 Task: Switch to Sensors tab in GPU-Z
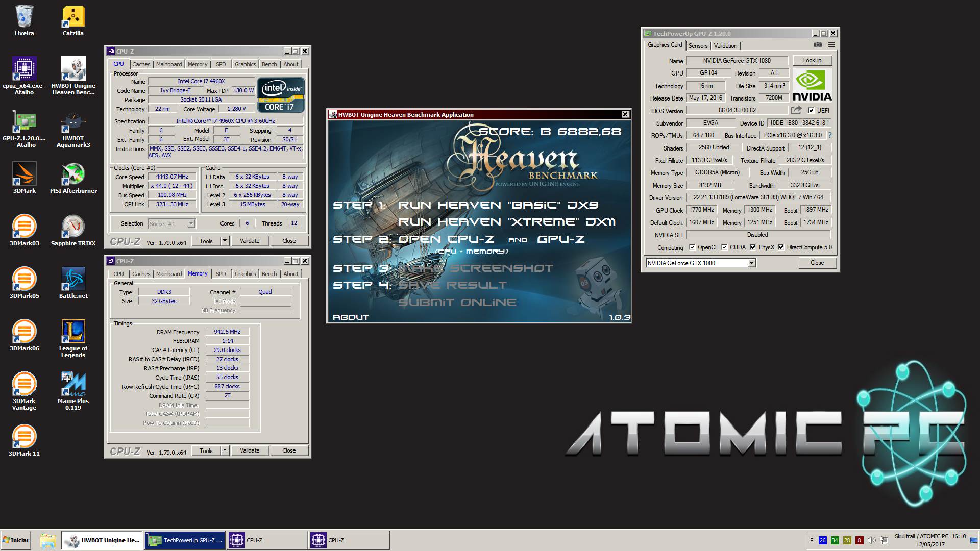(698, 46)
